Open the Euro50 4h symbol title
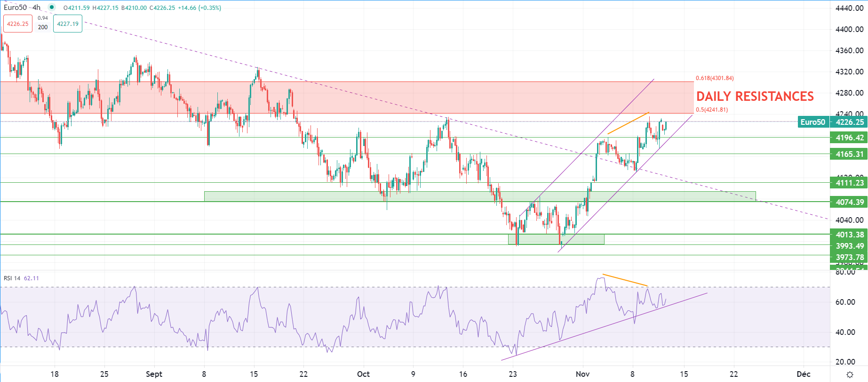 point(22,8)
